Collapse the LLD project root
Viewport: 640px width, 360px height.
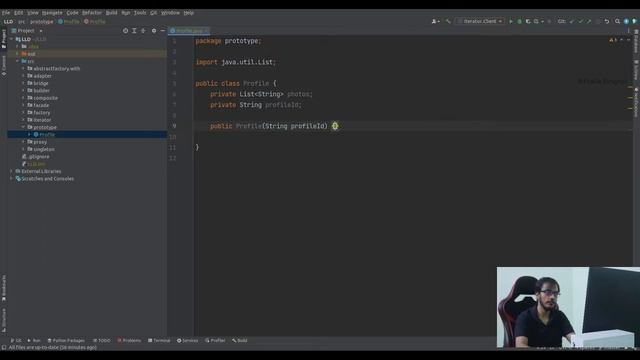coord(12,39)
